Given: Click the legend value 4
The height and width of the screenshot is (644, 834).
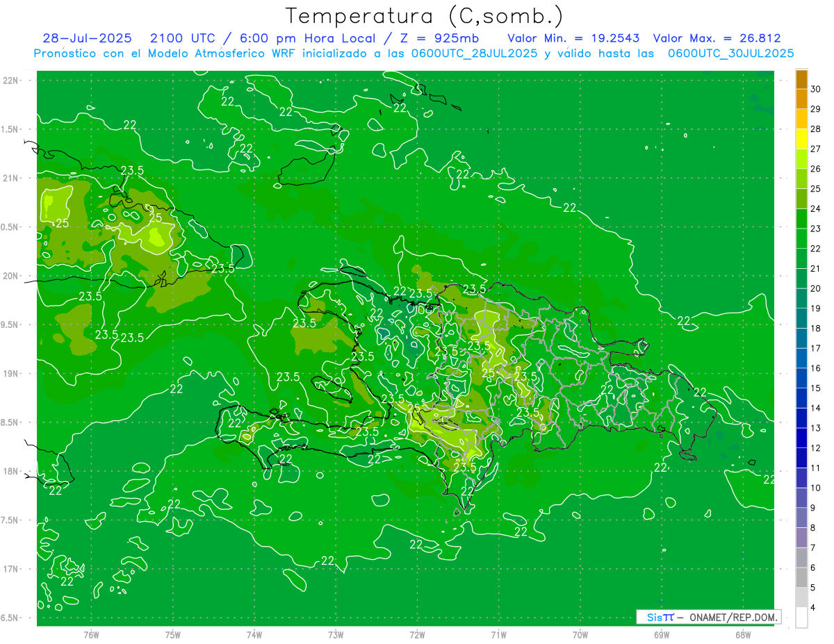Looking at the screenshot, I should tap(814, 608).
